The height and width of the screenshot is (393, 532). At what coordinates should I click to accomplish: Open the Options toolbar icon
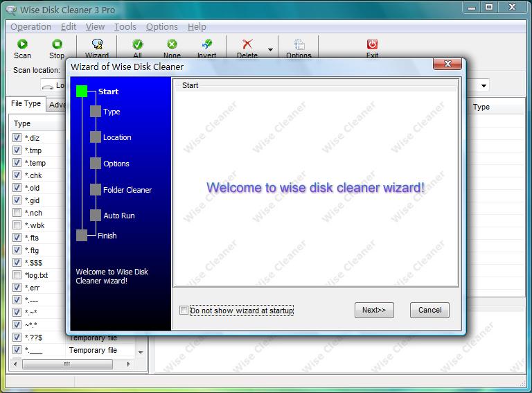point(299,44)
